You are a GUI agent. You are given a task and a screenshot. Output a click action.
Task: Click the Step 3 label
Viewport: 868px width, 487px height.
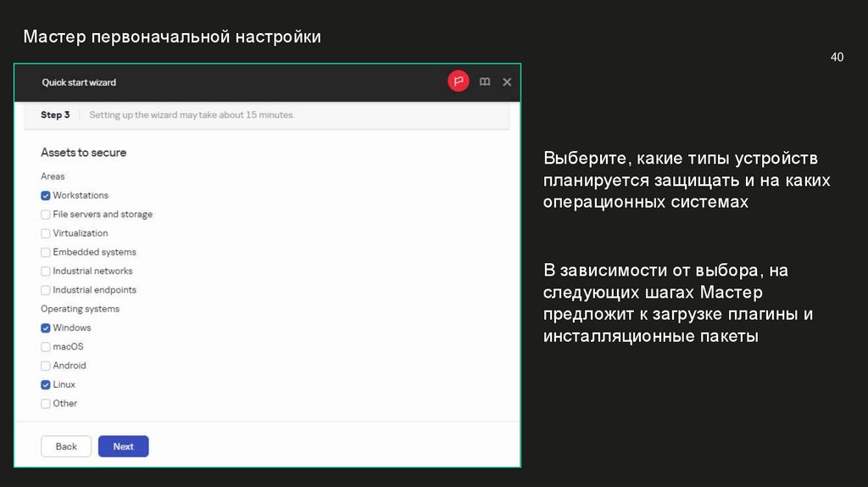pos(55,115)
